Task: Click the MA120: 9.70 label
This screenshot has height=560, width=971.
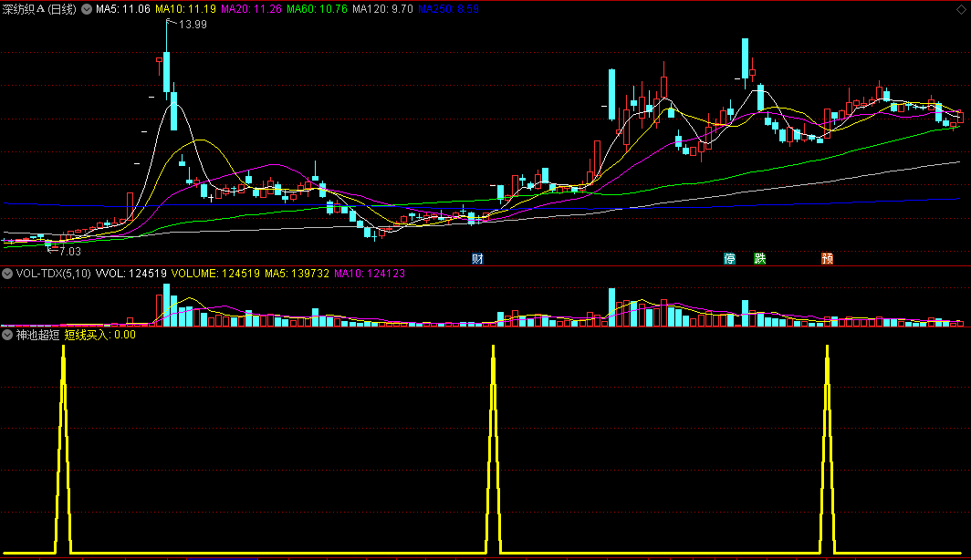Action: point(382,9)
